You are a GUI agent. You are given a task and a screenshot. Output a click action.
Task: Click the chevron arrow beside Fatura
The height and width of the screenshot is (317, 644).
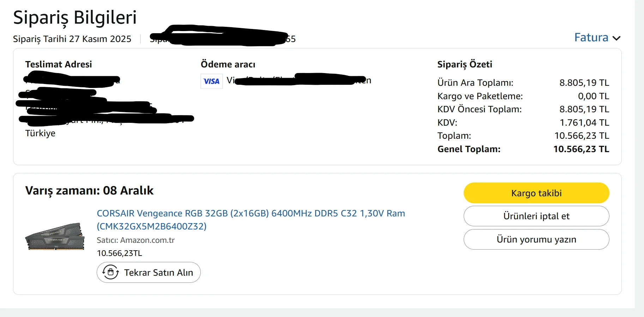(616, 38)
